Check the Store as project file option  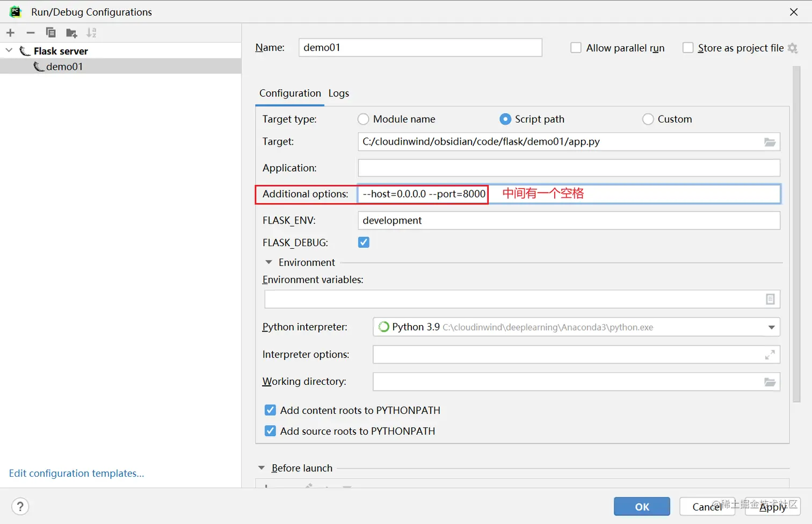(688, 48)
